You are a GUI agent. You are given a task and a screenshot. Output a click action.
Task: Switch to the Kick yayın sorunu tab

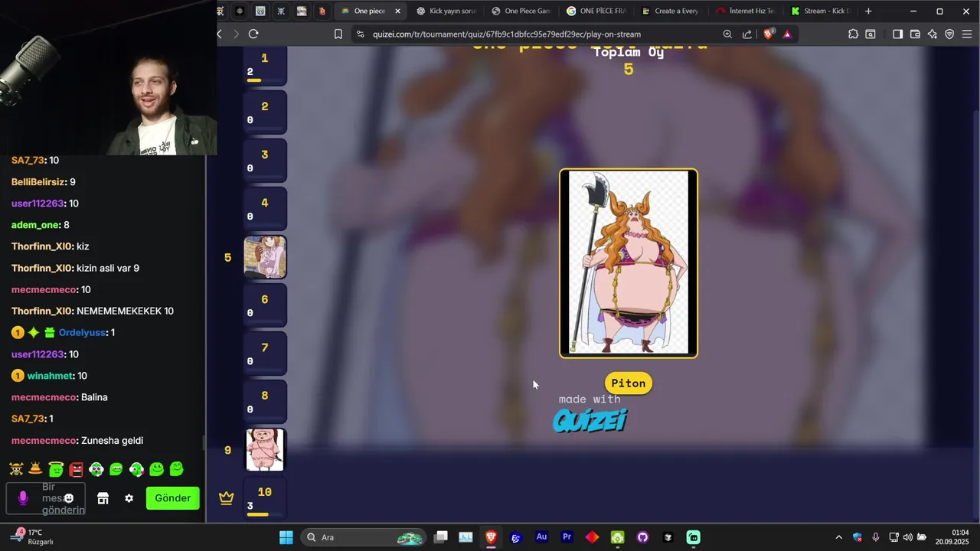447,11
